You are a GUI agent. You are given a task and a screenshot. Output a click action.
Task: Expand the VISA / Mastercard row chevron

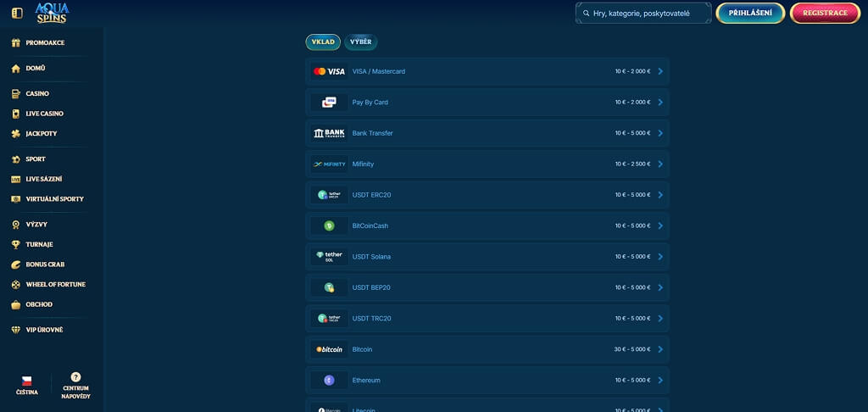(x=659, y=71)
